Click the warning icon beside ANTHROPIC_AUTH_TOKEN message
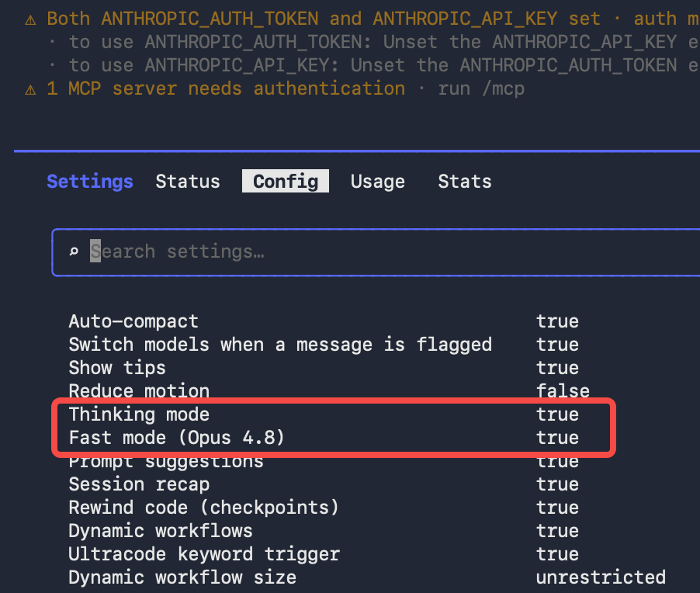 tap(30, 20)
